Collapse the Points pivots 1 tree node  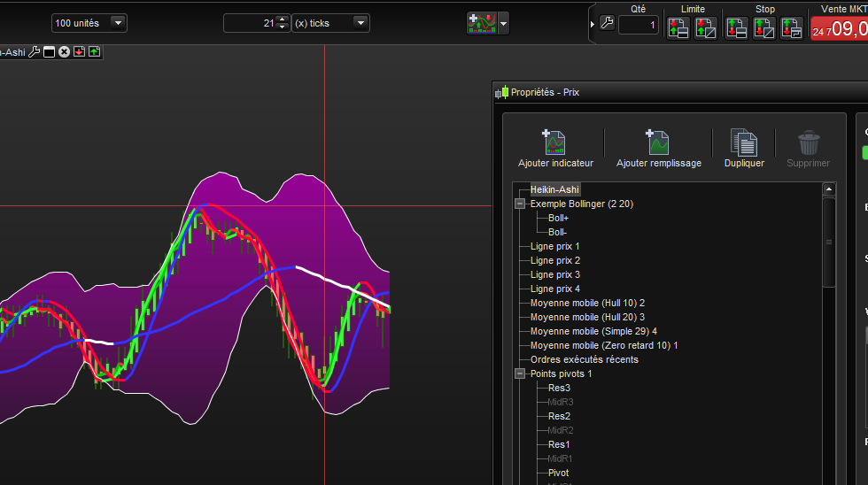pyautogui.click(x=520, y=373)
